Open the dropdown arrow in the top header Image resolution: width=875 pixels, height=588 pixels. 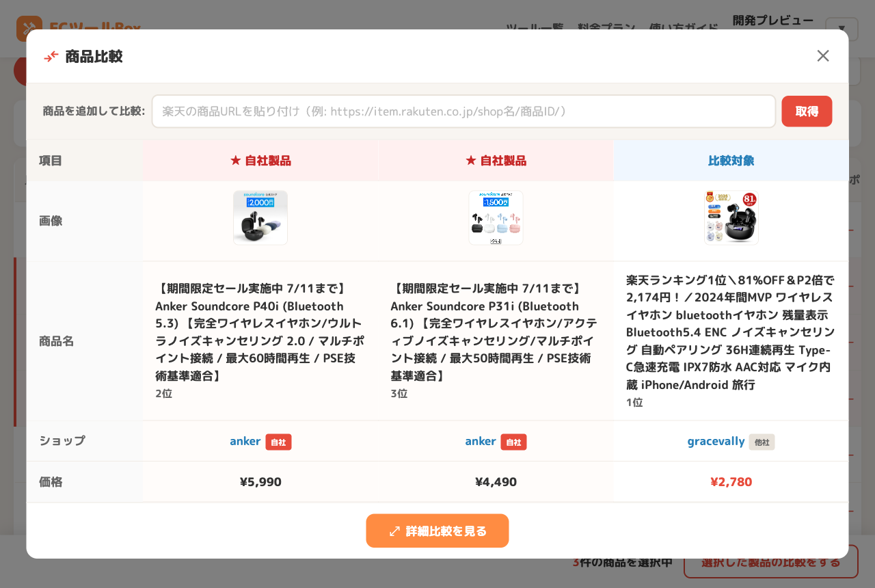842,29
